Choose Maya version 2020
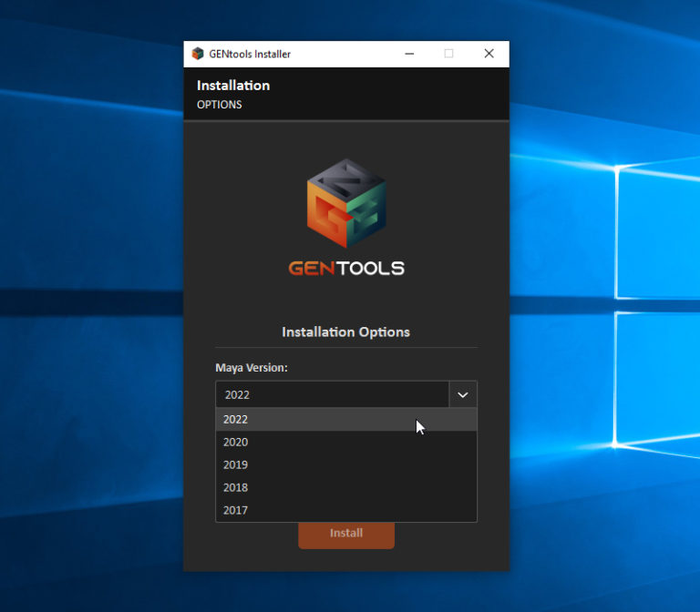Image resolution: width=700 pixels, height=612 pixels. point(346,442)
